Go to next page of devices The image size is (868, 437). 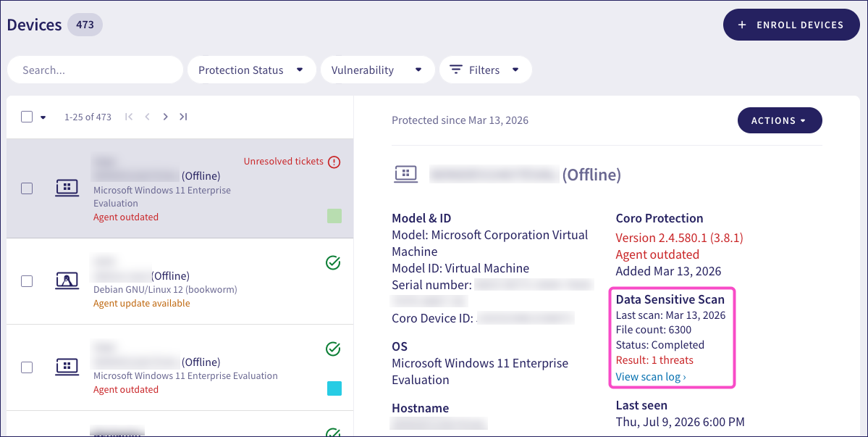pyautogui.click(x=165, y=117)
